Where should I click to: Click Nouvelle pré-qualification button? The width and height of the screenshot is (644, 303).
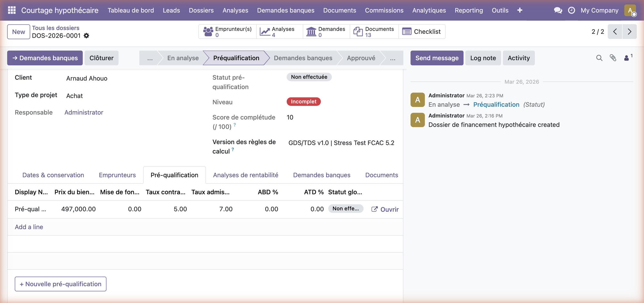point(61,284)
